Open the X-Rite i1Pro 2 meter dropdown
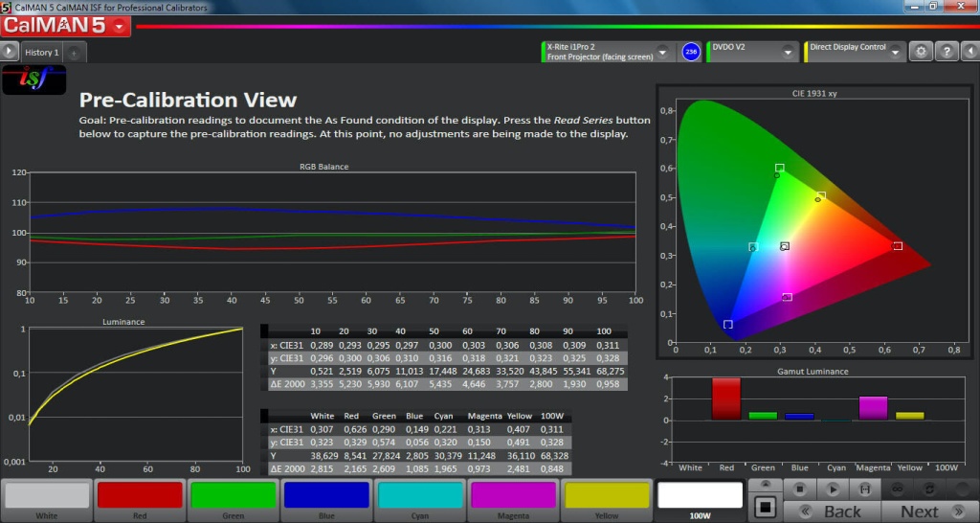 [663, 53]
